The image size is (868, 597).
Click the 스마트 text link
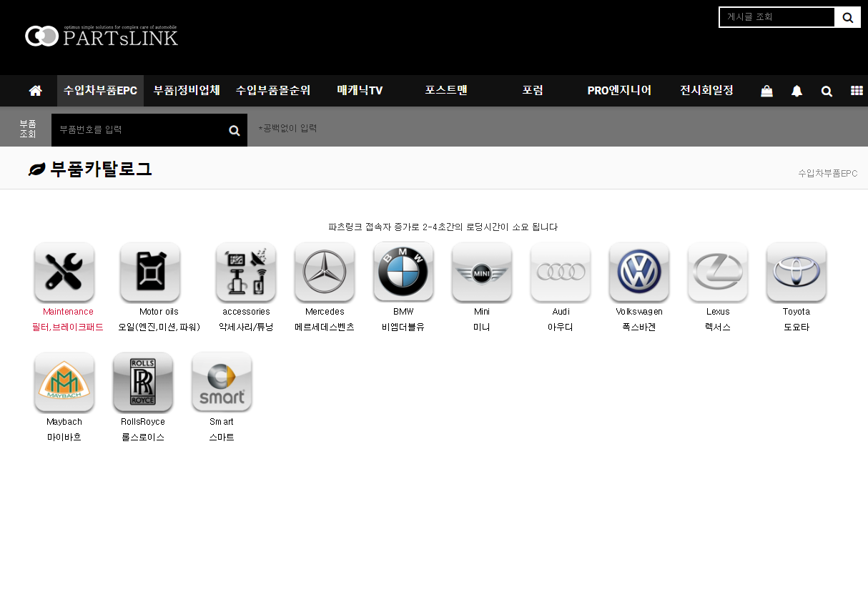tap(222, 437)
